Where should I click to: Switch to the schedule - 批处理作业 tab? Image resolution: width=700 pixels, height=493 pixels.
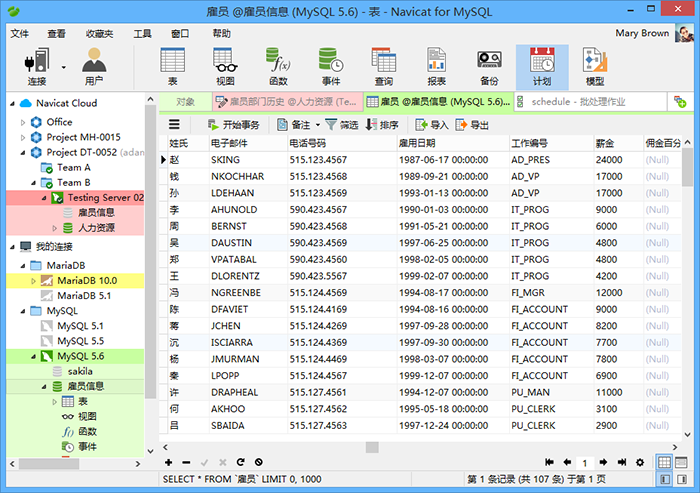coord(590,101)
